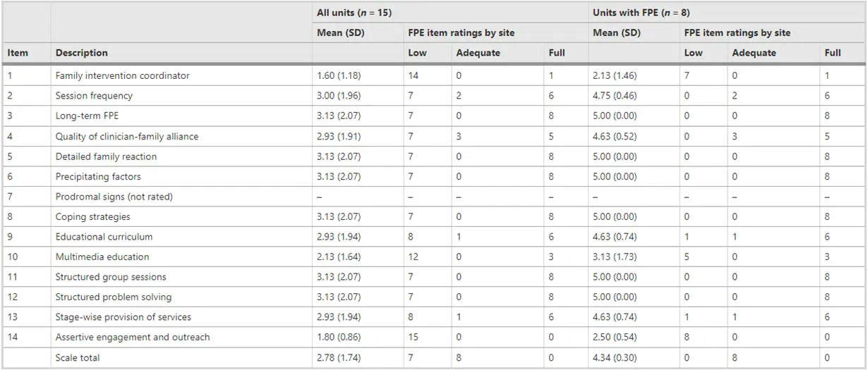
Task: Click 'Educational curriculum' description cell
Action: click(104, 237)
